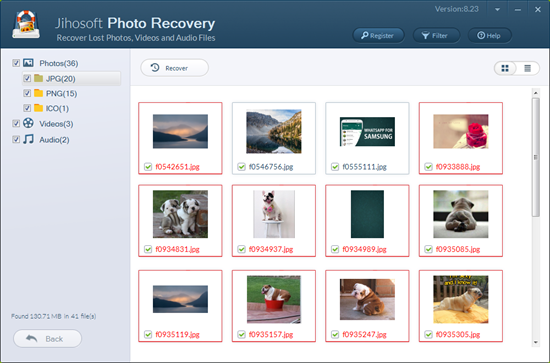This screenshot has width=550, height=363.
Task: Switch to list view icon
Action: click(527, 68)
